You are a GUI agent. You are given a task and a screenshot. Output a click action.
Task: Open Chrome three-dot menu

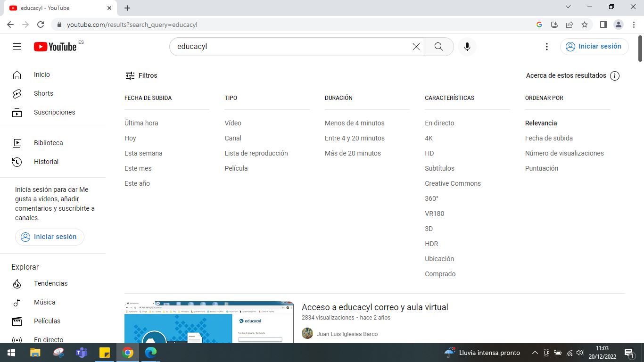tap(633, 25)
